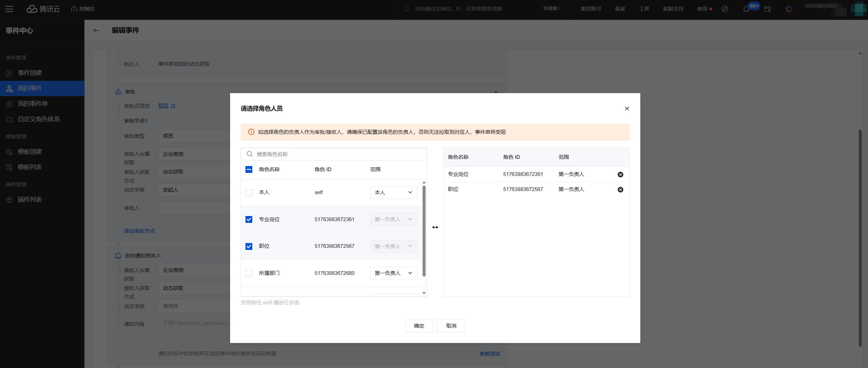The height and width of the screenshot is (368, 868).
Task: Check the 所属部门 role checkbox
Action: [x=249, y=273]
